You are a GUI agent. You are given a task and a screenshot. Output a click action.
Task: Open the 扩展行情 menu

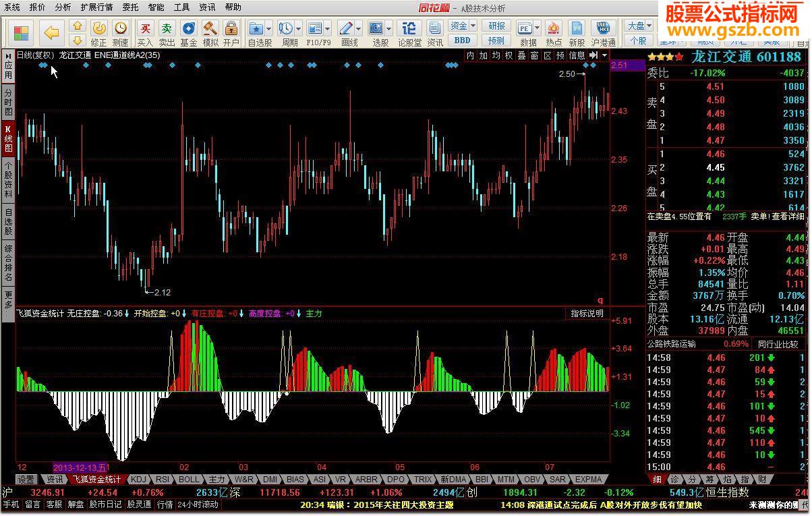(x=96, y=7)
